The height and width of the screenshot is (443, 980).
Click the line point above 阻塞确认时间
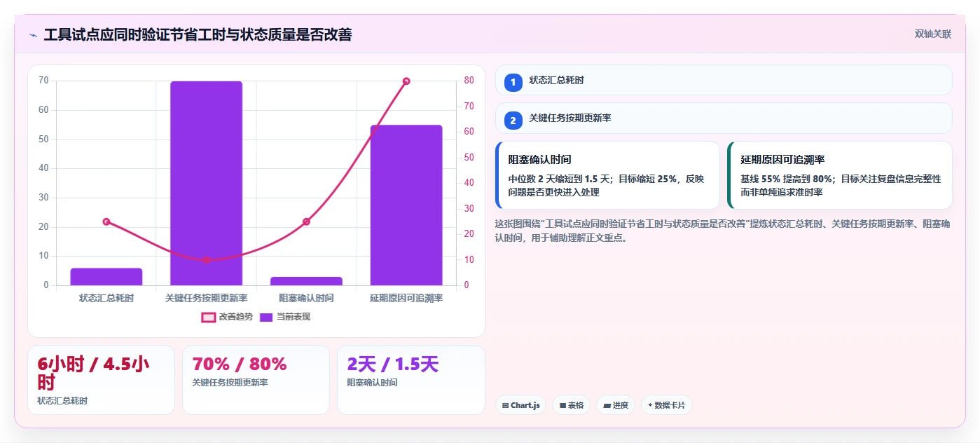[x=306, y=221]
